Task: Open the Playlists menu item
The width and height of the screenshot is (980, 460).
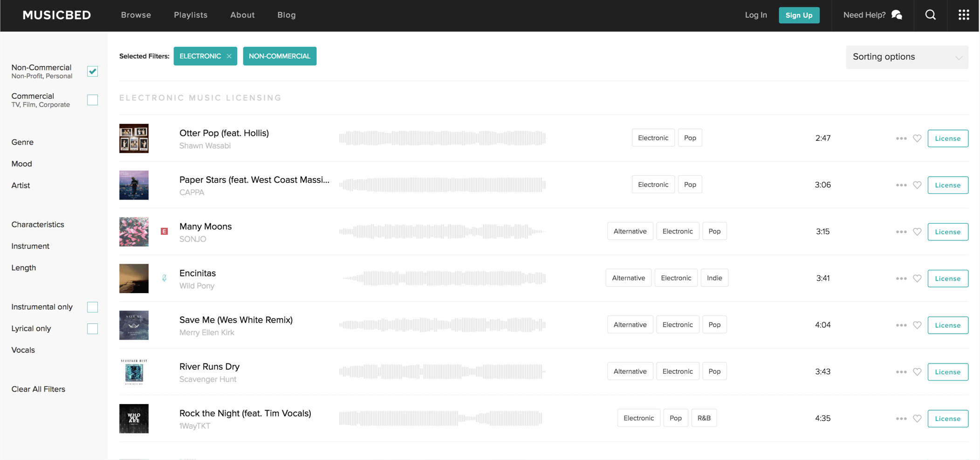Action: click(x=191, y=15)
